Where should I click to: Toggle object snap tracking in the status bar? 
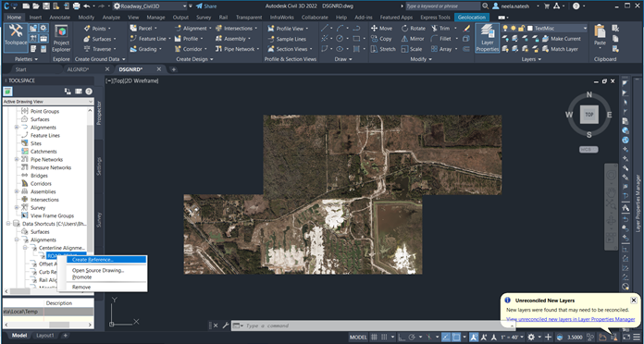coord(446,337)
